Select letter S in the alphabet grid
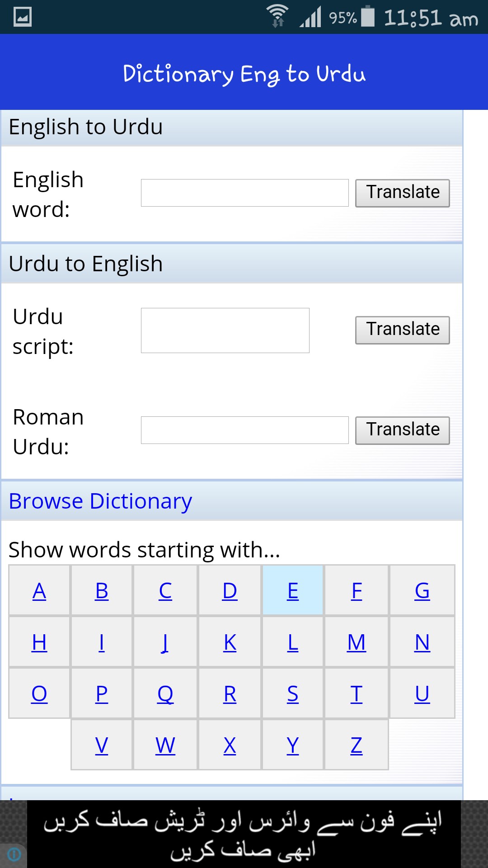The height and width of the screenshot is (868, 488). click(x=293, y=694)
